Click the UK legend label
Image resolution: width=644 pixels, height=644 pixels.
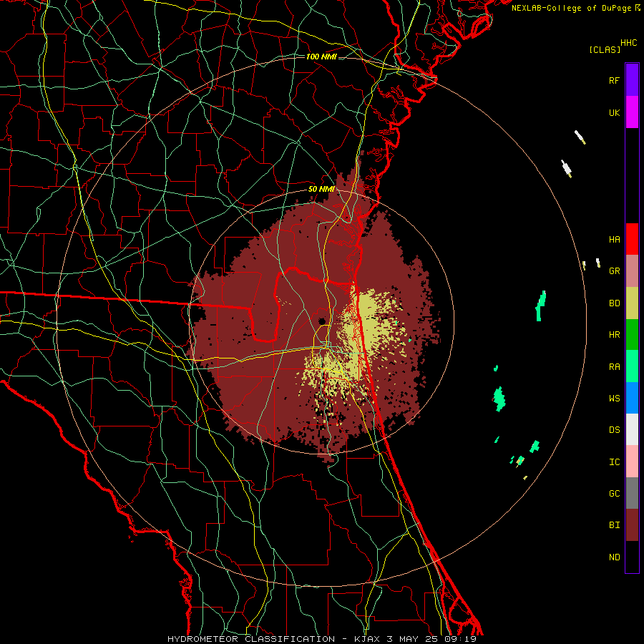tap(614, 112)
